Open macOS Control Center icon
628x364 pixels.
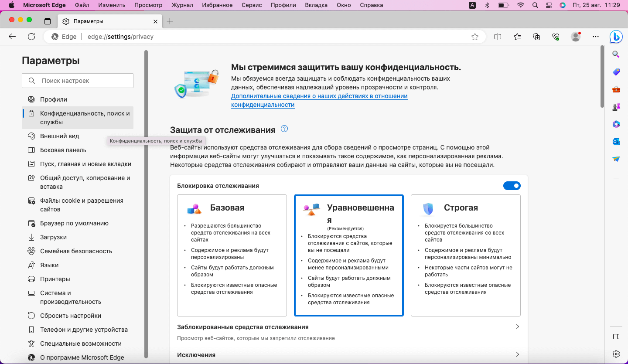pyautogui.click(x=549, y=5)
